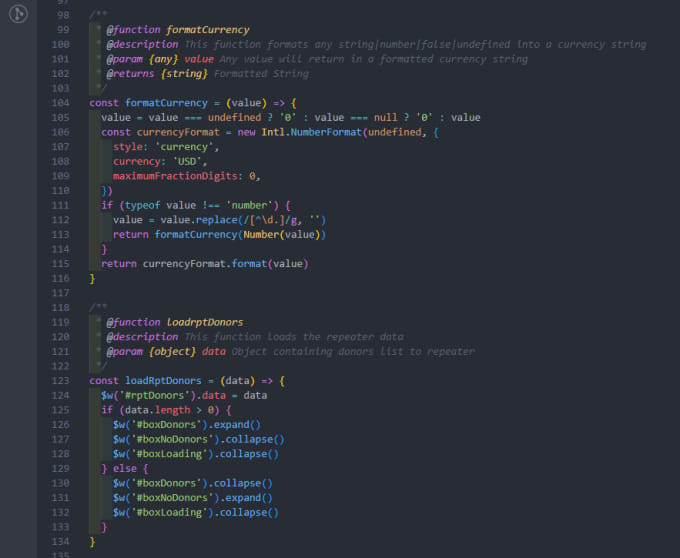Click line number 116 in the gutter
The image size is (680, 558).
(60, 278)
